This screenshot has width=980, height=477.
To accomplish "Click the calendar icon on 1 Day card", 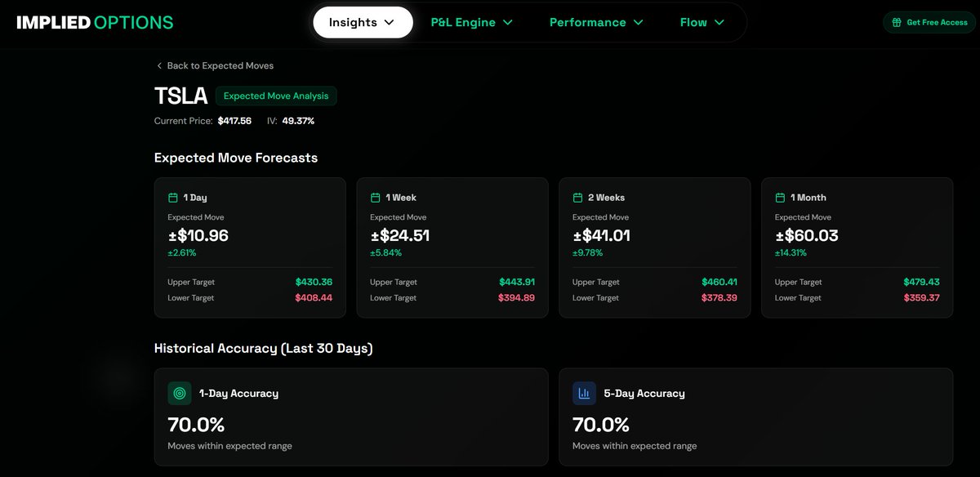I will [x=172, y=198].
